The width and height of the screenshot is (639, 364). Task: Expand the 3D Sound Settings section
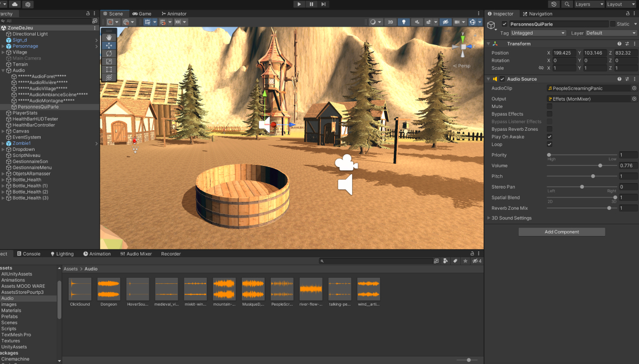pyautogui.click(x=489, y=218)
